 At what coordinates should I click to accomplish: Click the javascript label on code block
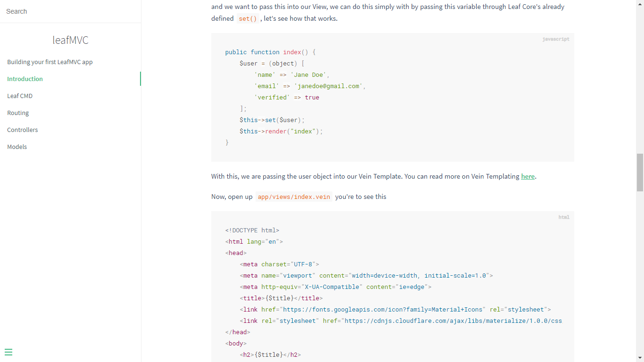(x=555, y=39)
